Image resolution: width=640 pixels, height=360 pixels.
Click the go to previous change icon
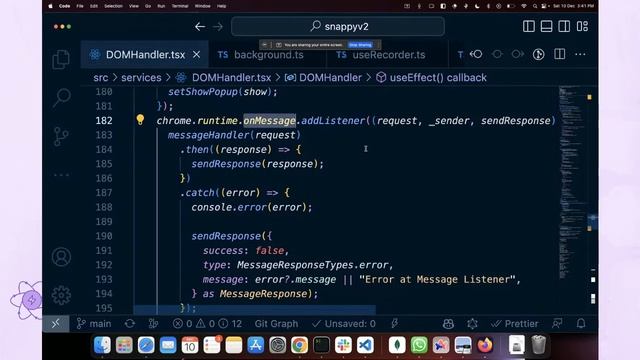point(476,54)
